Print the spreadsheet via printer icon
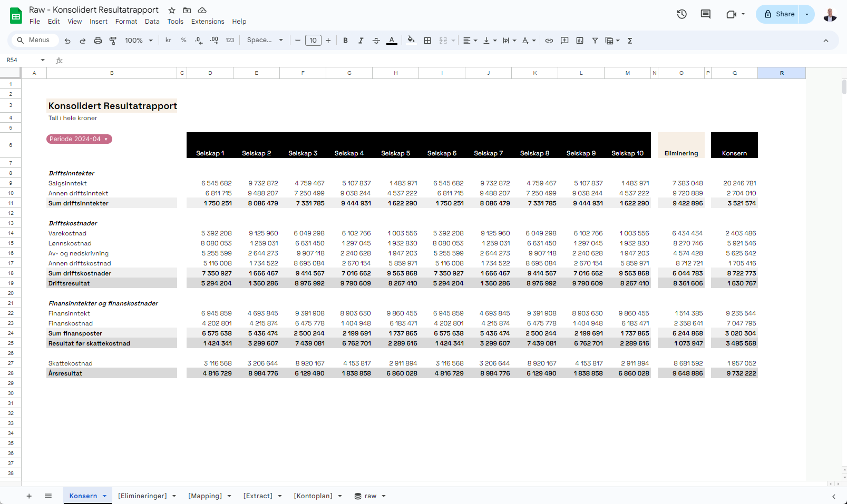Viewport: 847px width, 504px height. [x=98, y=41]
